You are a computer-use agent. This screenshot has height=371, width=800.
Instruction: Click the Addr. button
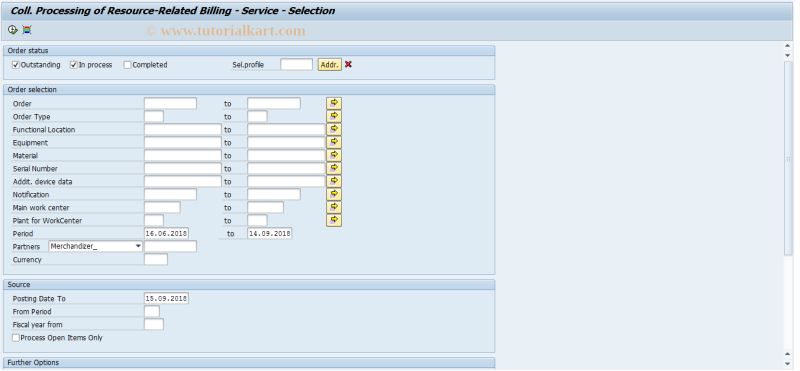pos(330,65)
